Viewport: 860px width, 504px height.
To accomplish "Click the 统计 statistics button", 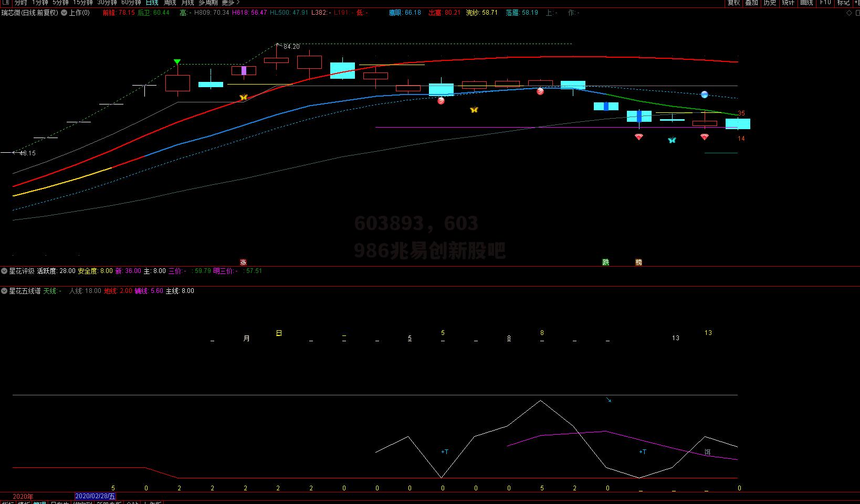I will pyautogui.click(x=788, y=3).
